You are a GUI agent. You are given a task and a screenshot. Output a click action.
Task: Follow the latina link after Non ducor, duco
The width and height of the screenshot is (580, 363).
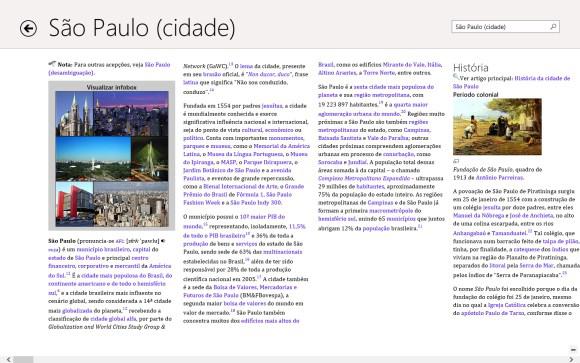[191, 83]
